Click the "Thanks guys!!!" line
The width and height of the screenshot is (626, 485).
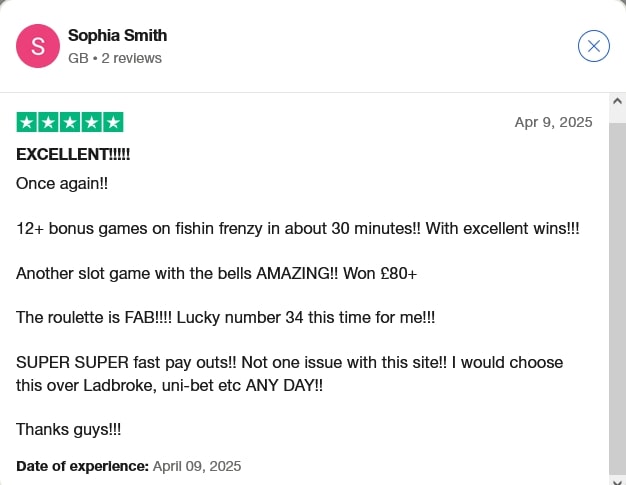(69, 429)
